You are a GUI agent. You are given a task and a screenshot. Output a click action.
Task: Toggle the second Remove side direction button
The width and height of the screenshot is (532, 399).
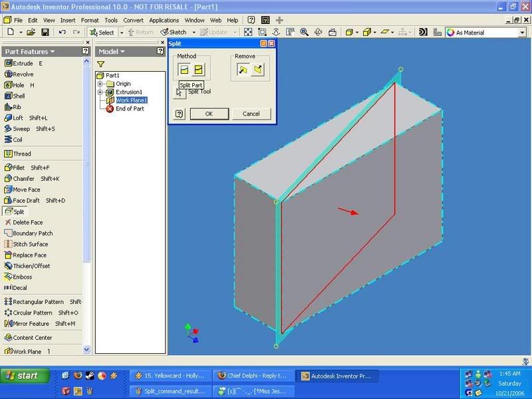click(x=258, y=70)
